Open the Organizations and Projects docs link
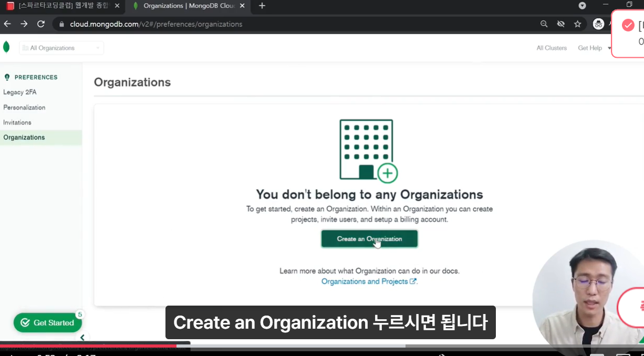This screenshot has width=644, height=356. (369, 281)
